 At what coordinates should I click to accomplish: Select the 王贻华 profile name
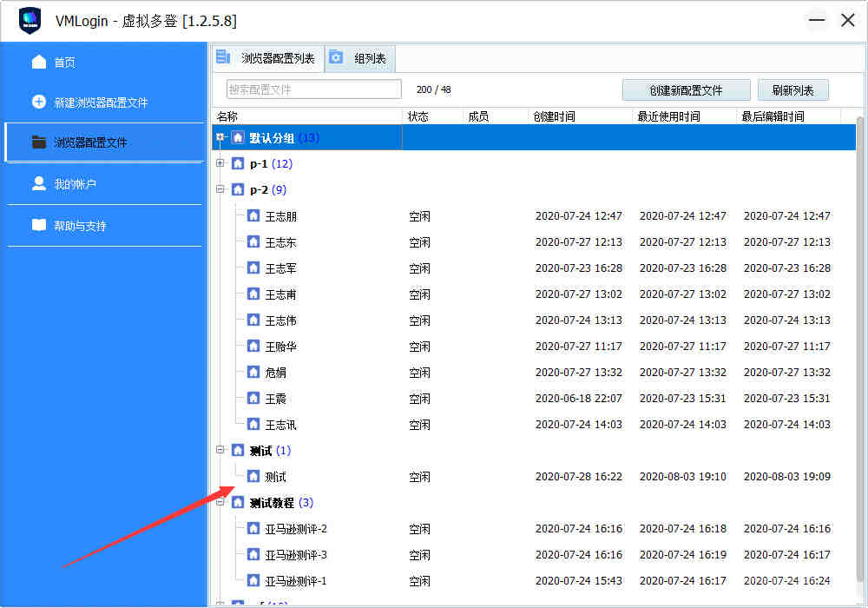(x=280, y=347)
